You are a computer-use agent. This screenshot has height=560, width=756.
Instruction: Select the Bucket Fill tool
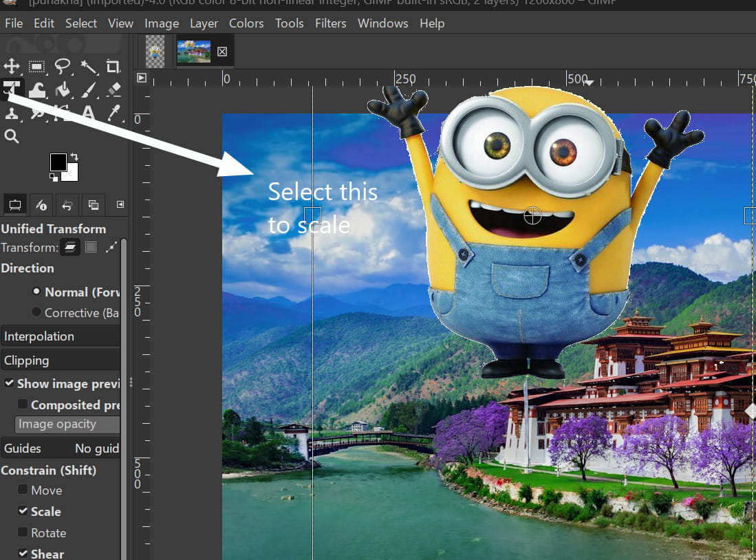click(63, 89)
